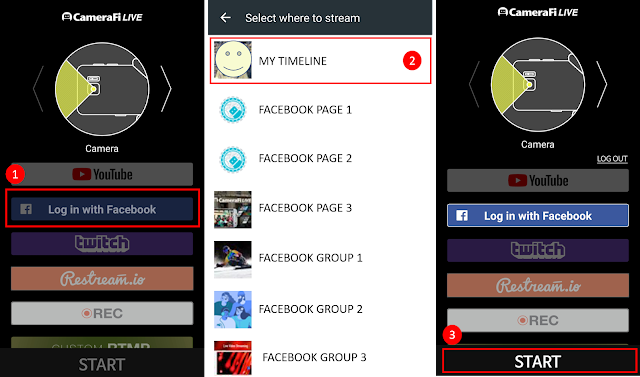The width and height of the screenshot is (640, 377).
Task: Click the Twitch button on right screen
Action: [x=538, y=250]
